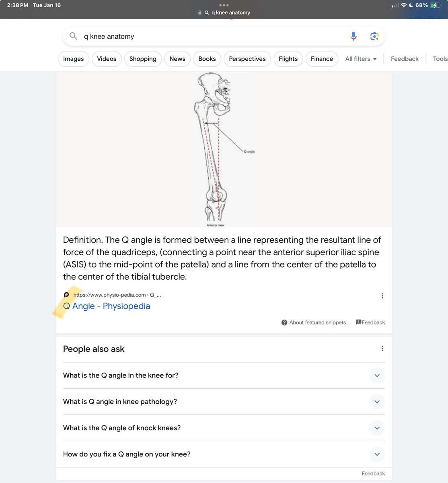Tap the battery indicator in status bar
448x483 pixels.
click(x=435, y=5)
